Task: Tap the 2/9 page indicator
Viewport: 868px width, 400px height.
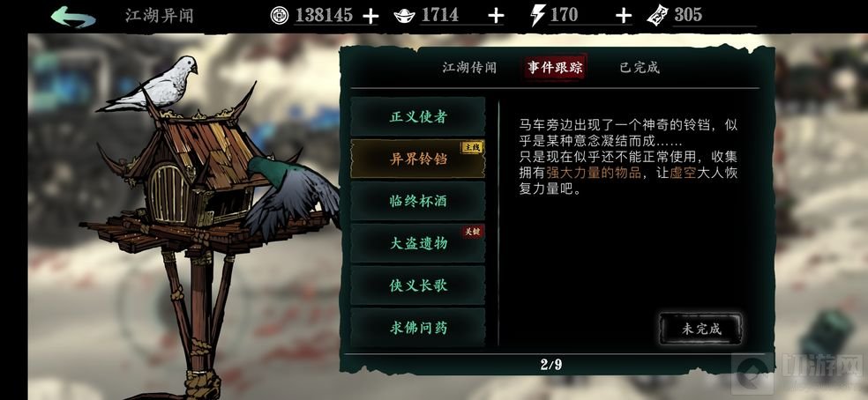Action: [550, 365]
